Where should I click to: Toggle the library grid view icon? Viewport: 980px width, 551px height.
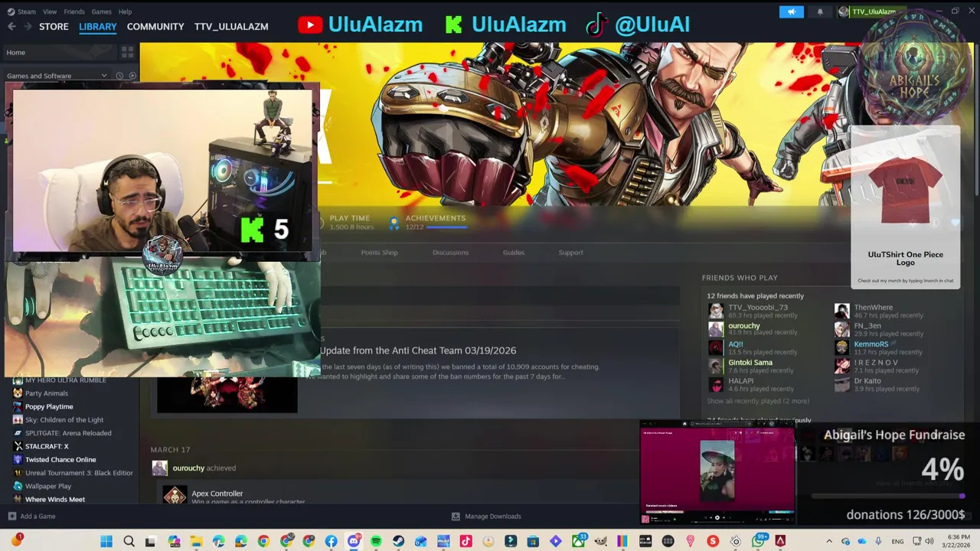tap(127, 52)
